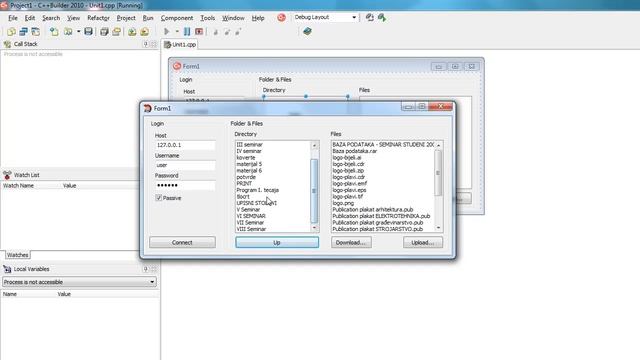The image size is (640, 360).
Task: Select 'VIII Seminar' directory entry
Action: tap(251, 229)
